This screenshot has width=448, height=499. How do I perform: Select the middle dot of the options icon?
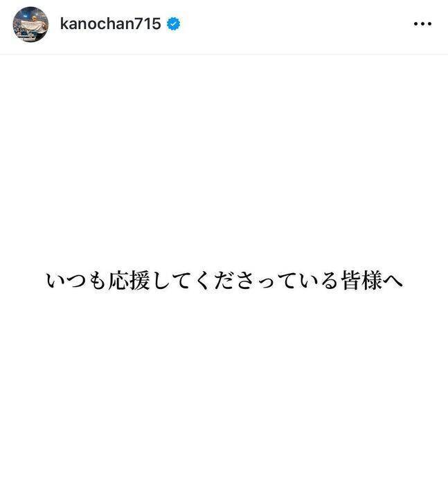pos(422,24)
